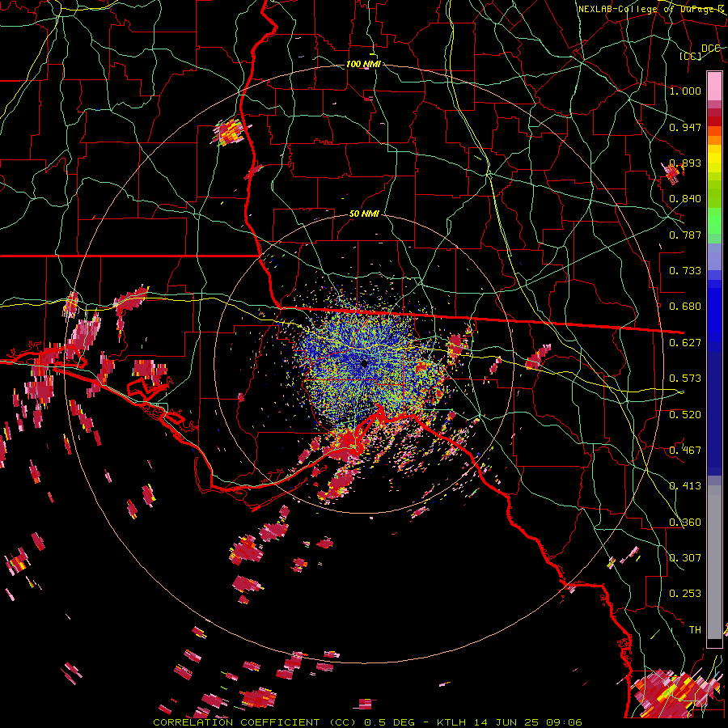This screenshot has width=728, height=728.
Task: Click the Correlation Coefficient KTLH caption
Action: (368, 722)
